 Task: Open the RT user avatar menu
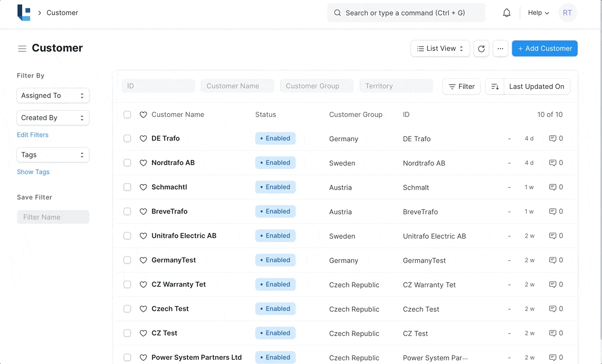[567, 13]
